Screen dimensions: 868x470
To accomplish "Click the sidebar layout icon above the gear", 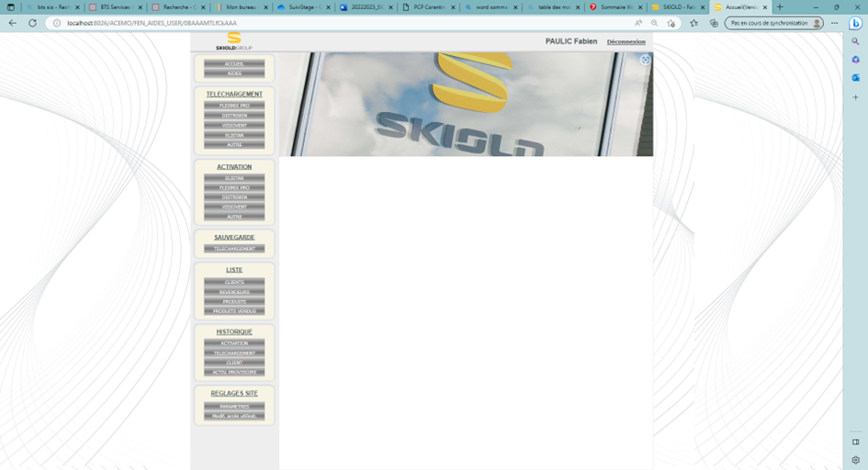I will (x=855, y=442).
